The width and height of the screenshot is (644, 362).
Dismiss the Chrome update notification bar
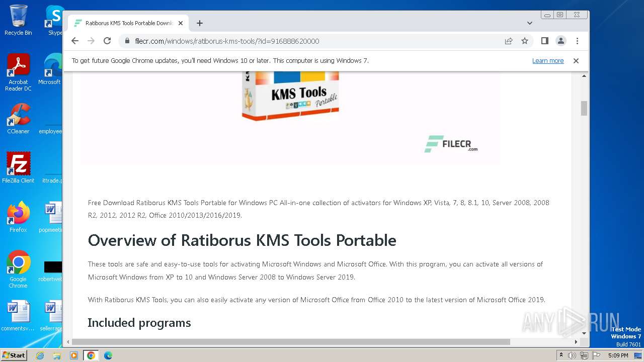[576, 61]
